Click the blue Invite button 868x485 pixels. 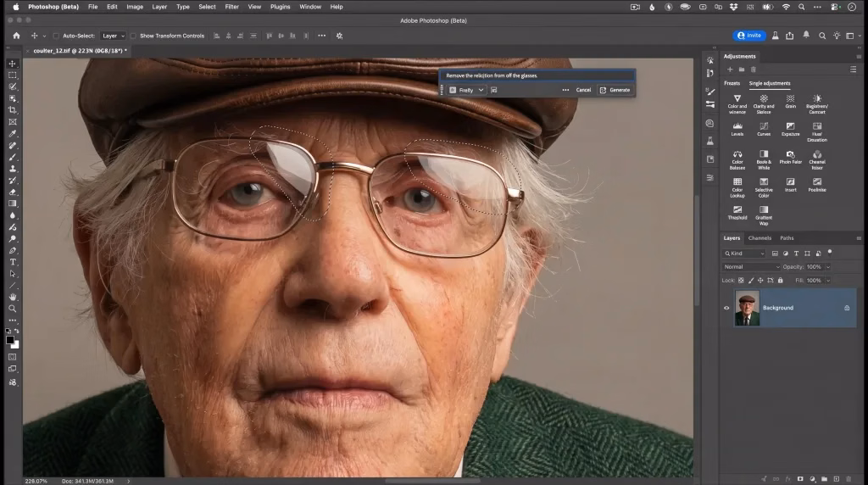tap(749, 36)
